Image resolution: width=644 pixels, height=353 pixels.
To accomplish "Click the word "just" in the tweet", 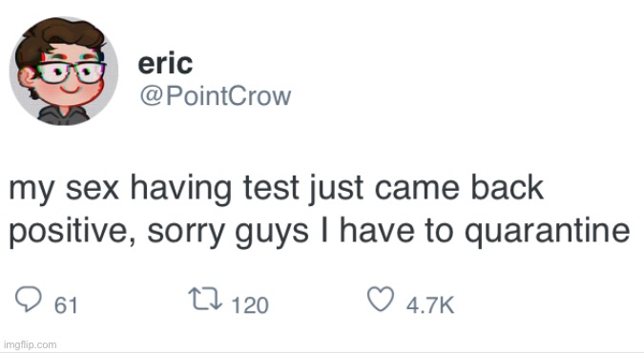I will click(336, 190).
